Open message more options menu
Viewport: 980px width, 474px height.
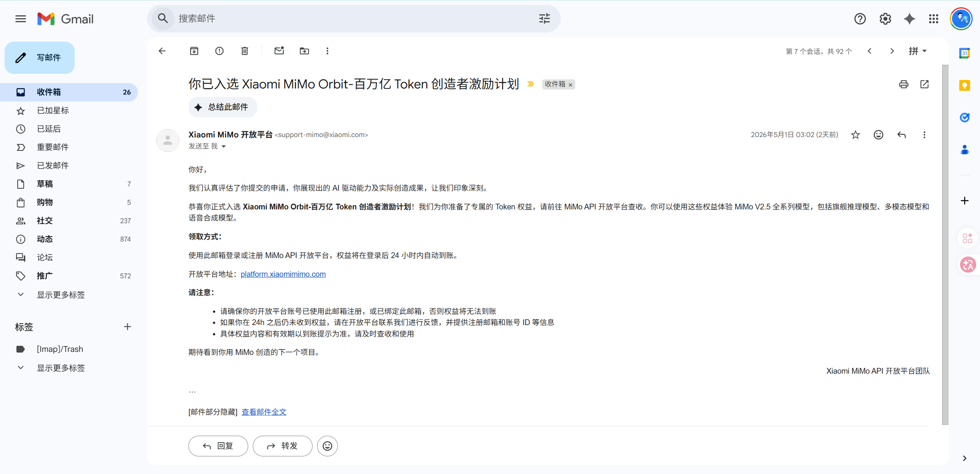pos(924,135)
